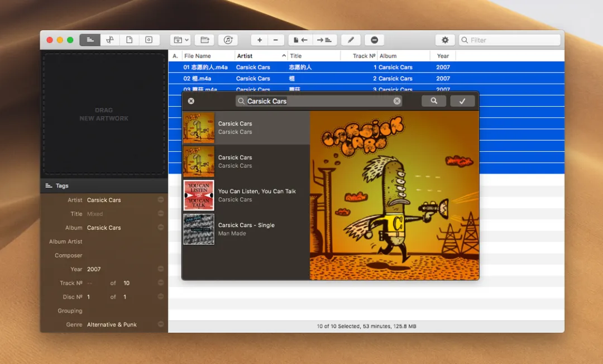Screen dimensions: 603x364
Task: Toggle the Year field remove circle
Action: [x=161, y=269]
